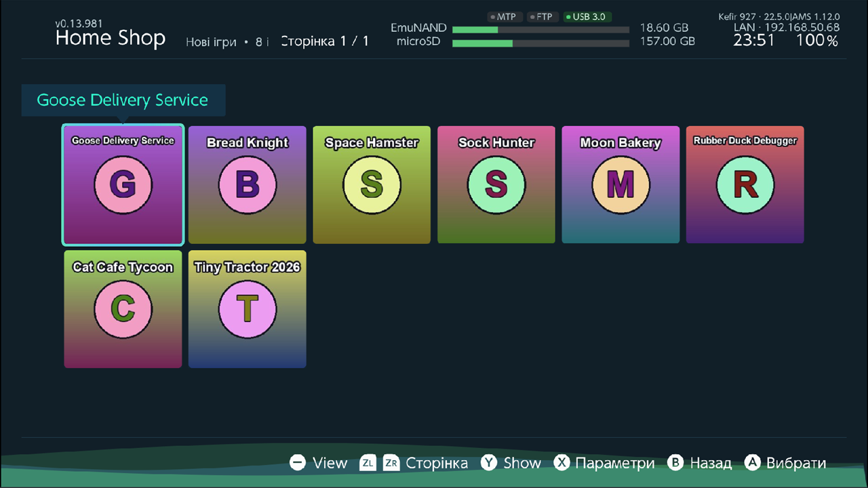Open Параметри from the bottom bar

coord(615,464)
